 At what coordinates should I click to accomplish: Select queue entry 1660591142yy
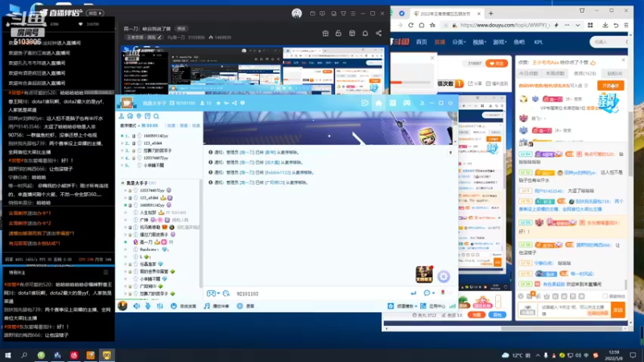(x=155, y=136)
